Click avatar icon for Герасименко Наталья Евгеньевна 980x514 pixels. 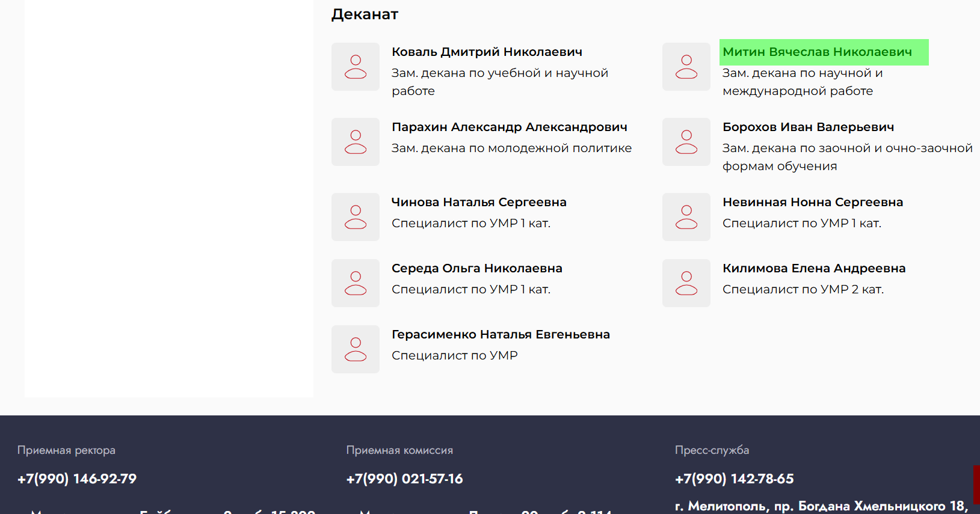coord(356,349)
